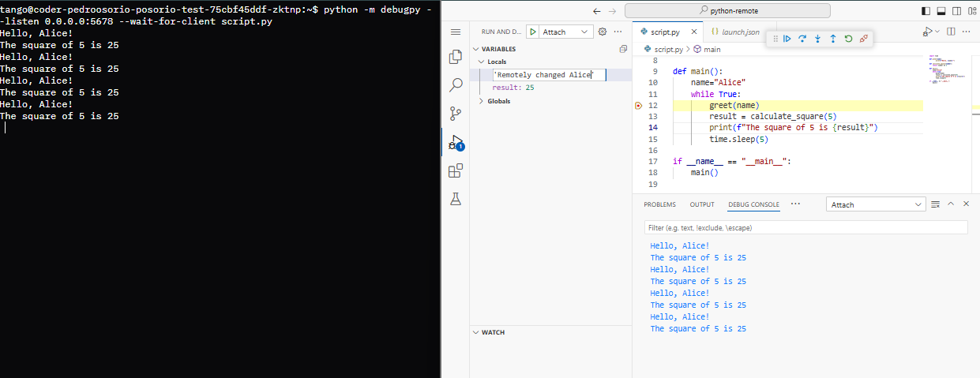Image resolution: width=980 pixels, height=378 pixels.
Task: Clear the debug console output
Action: (935, 204)
